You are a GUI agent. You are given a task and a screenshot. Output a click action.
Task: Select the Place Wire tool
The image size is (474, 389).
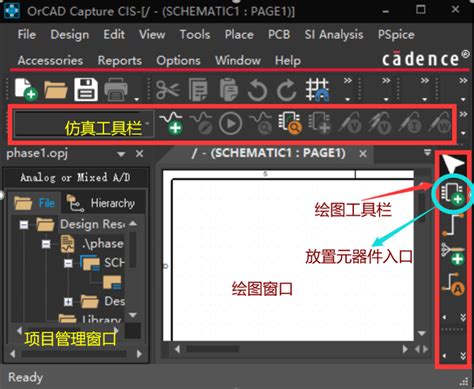click(x=453, y=224)
